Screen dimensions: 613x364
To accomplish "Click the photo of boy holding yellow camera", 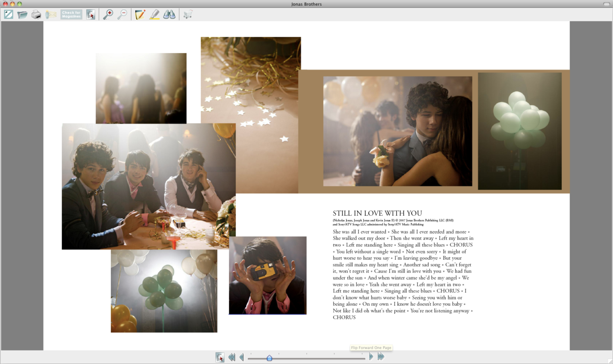I will (268, 275).
